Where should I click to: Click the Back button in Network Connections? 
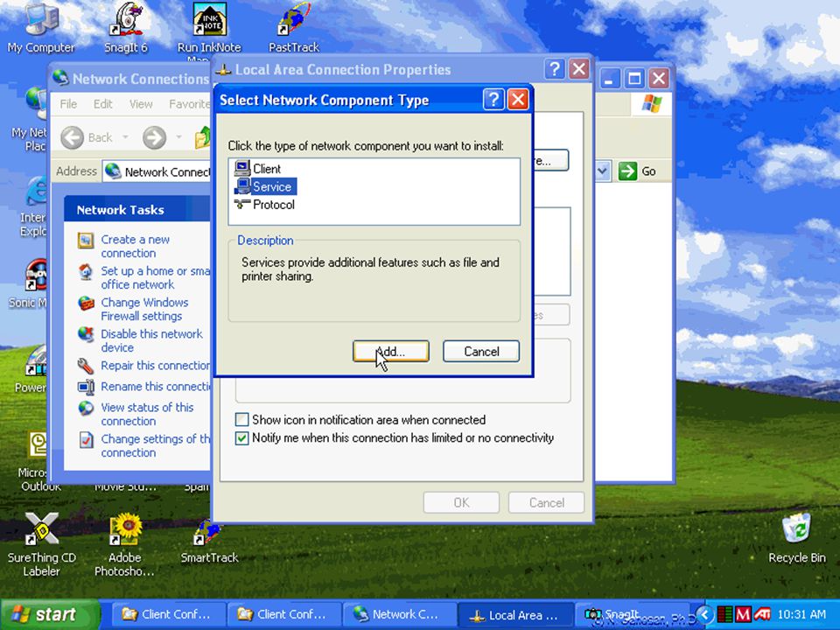click(87, 137)
